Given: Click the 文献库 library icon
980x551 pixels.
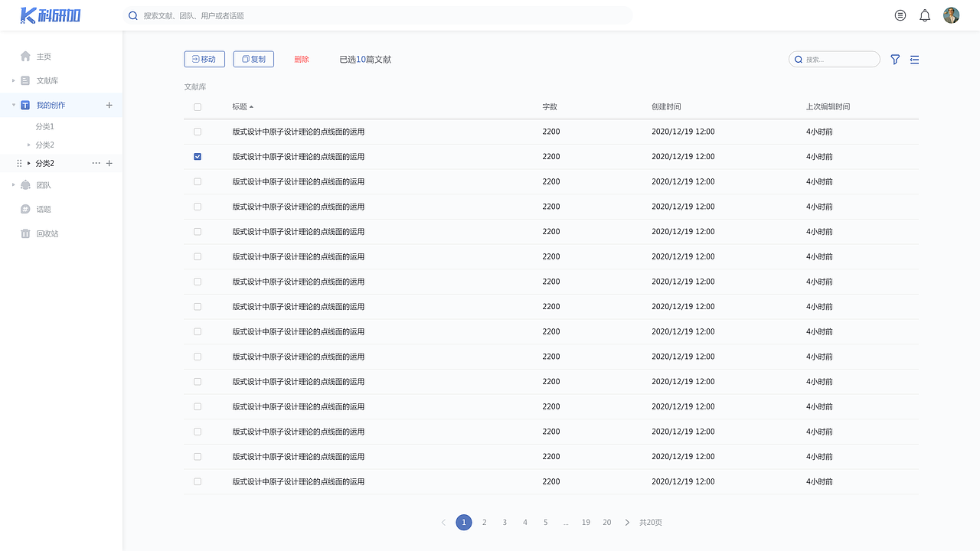Looking at the screenshot, I should tap(25, 80).
